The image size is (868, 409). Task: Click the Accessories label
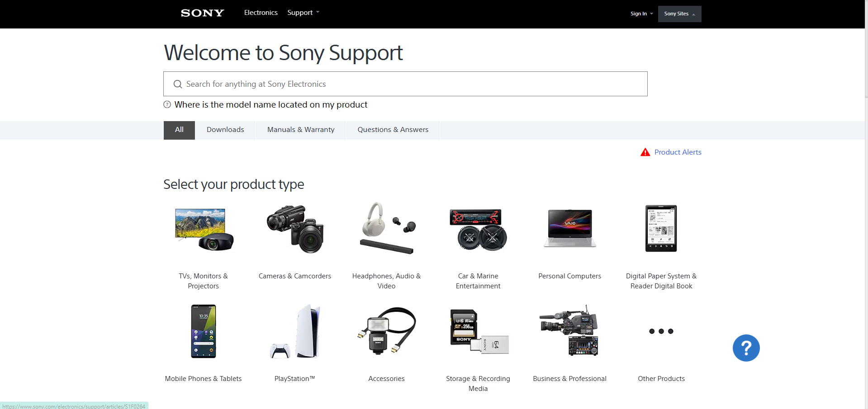pos(387,379)
